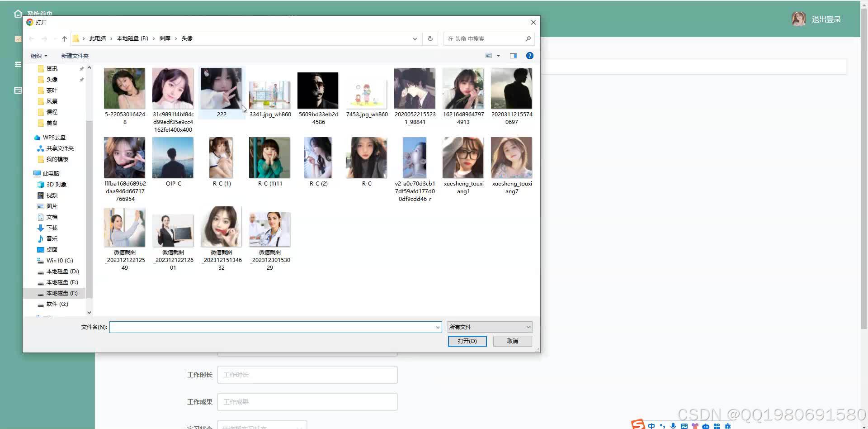Click 工作时长 input in background form
This screenshot has height=429, width=868.
pos(307,375)
